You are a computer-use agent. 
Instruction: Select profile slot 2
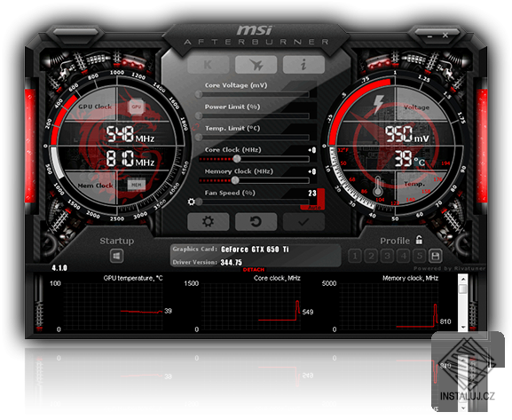click(x=371, y=256)
